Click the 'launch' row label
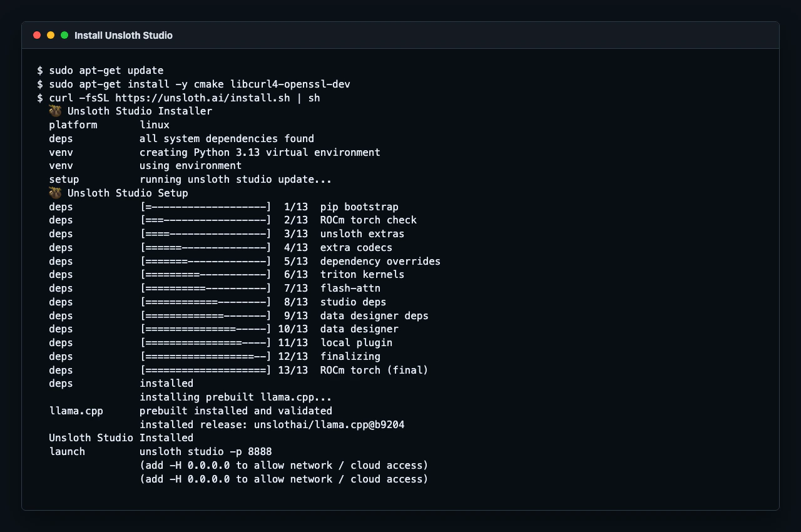 pyautogui.click(x=67, y=452)
